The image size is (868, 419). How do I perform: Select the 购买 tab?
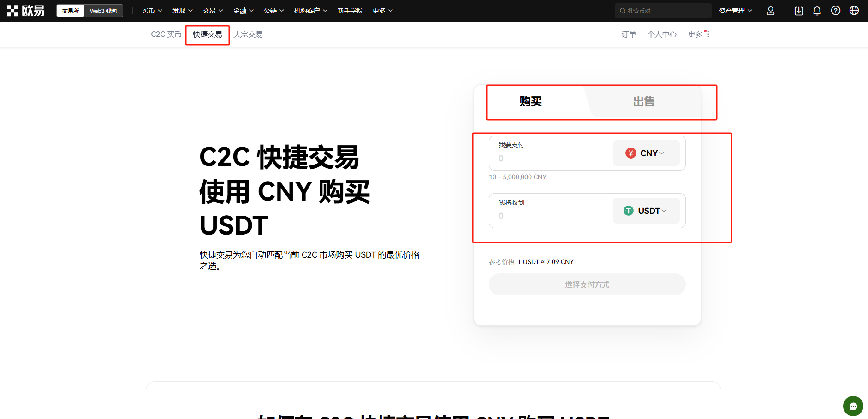[x=530, y=101]
